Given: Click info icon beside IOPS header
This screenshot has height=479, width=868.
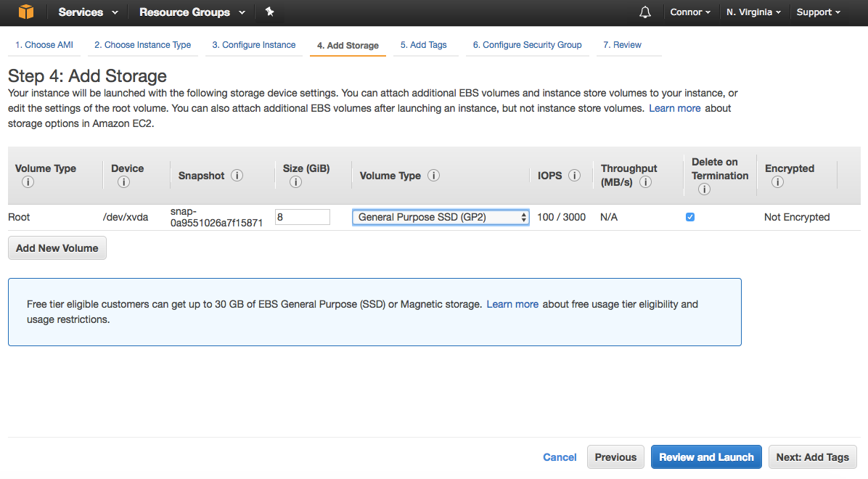Looking at the screenshot, I should point(574,176).
